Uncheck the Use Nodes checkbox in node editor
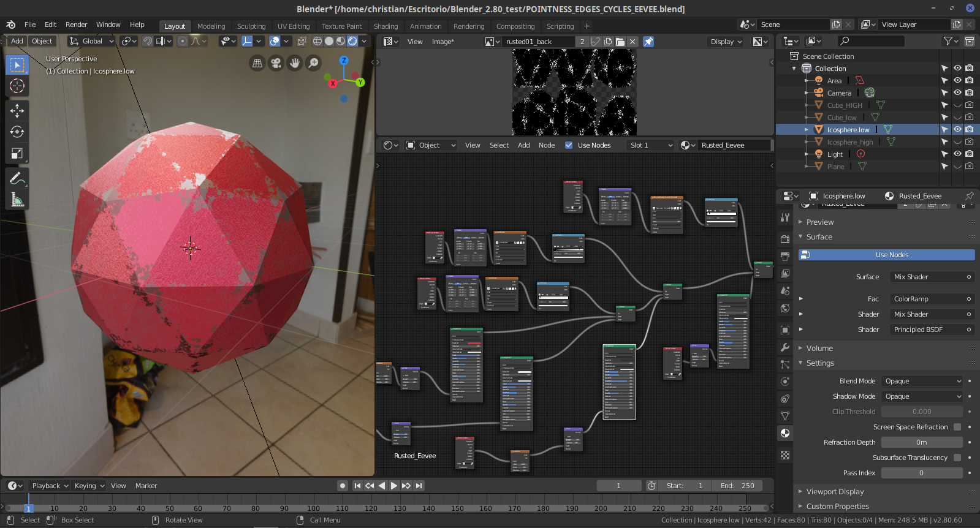 [x=569, y=145]
